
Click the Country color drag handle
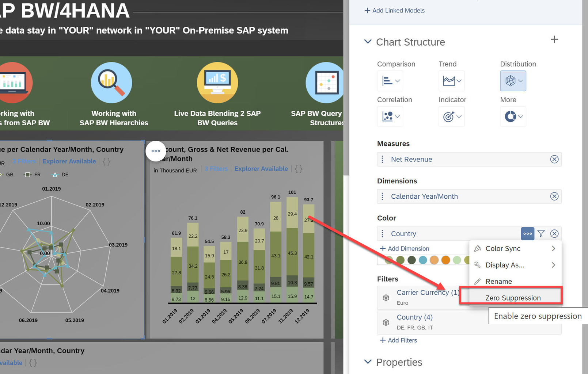tap(383, 234)
